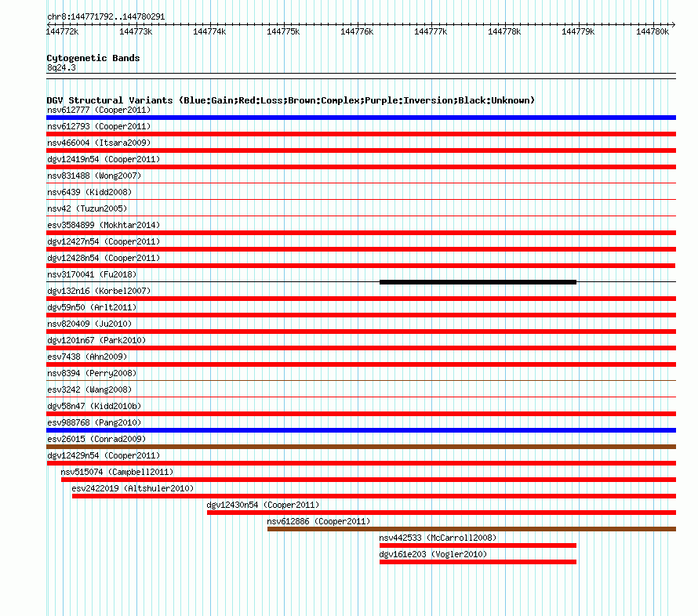698x616 pixels.
Task: Select the 8q24.3 band label
Action: 61,67
